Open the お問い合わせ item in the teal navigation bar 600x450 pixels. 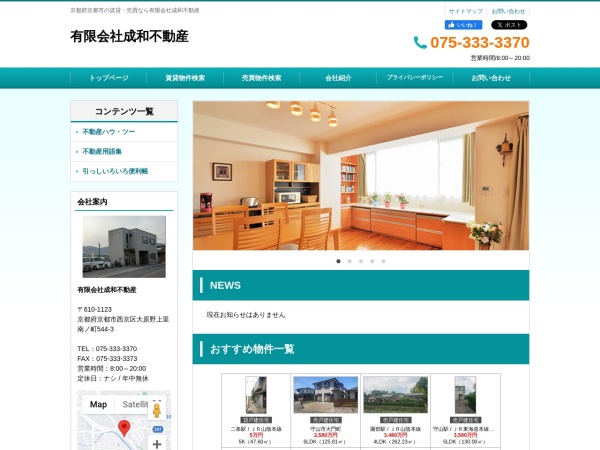491,78
